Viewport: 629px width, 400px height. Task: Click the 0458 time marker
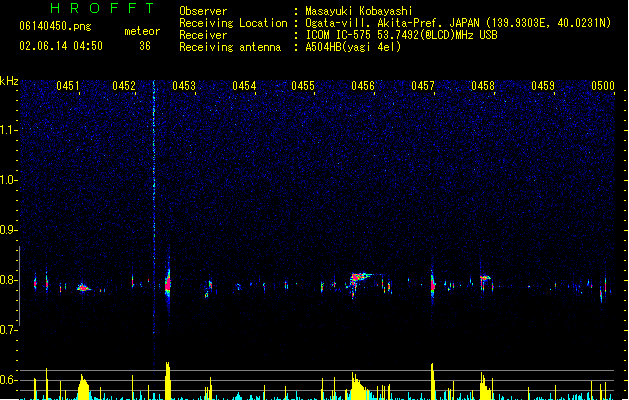(483, 86)
